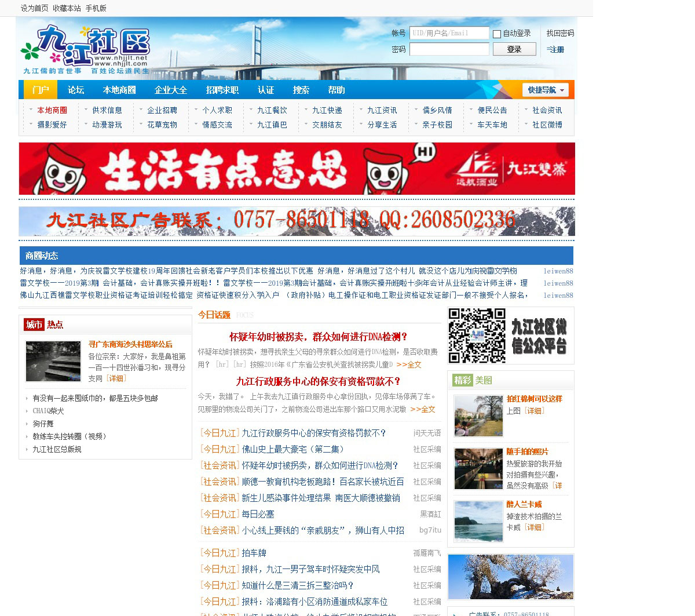Open the 便民公告 sub-navigation link
Viewport: 695px width, 616px height.
click(x=492, y=110)
